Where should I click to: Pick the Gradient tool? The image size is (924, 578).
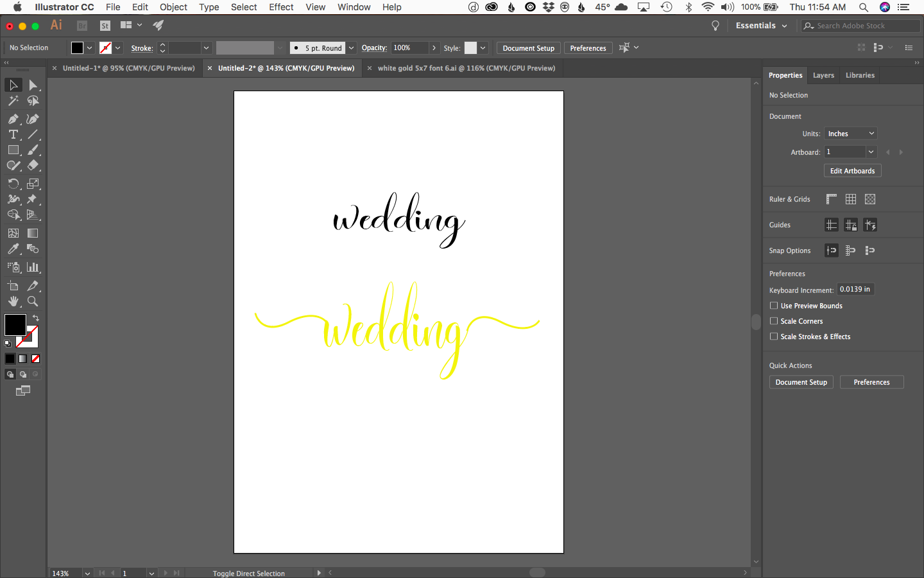point(33,233)
